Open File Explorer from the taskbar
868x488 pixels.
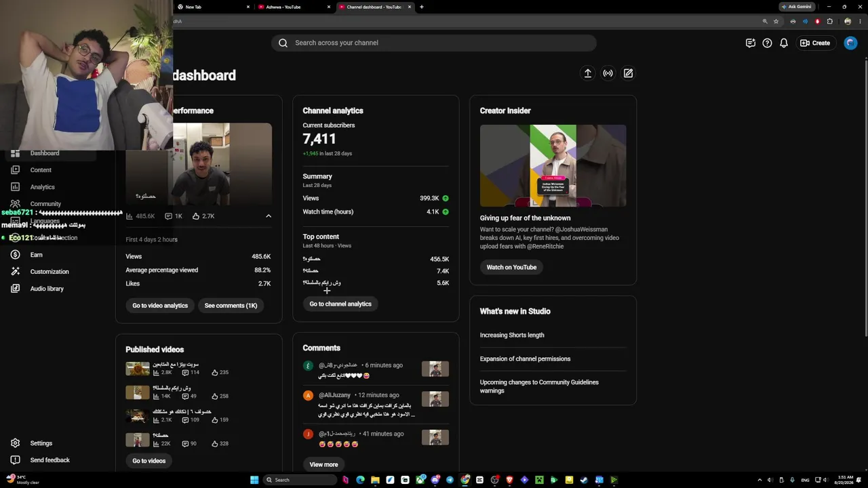(x=375, y=480)
